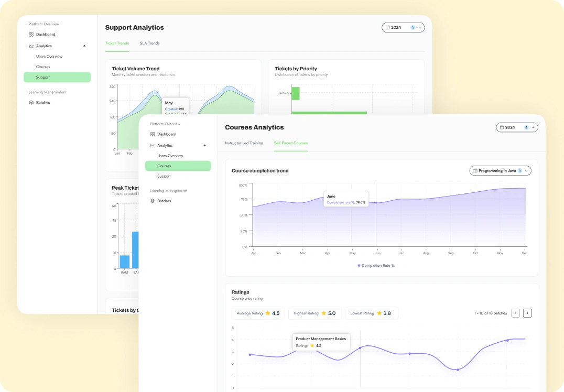
Task: Open the Instructor Led Training tab
Action: tap(244, 143)
